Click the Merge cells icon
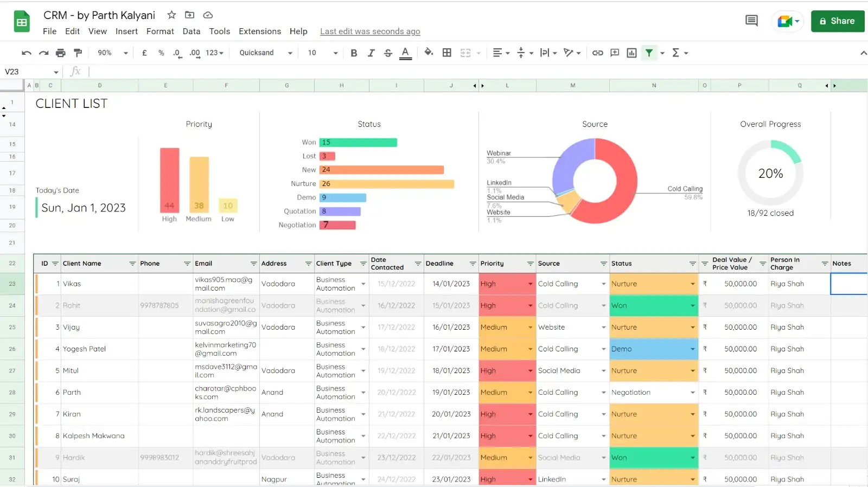The image size is (868, 487). (x=465, y=53)
